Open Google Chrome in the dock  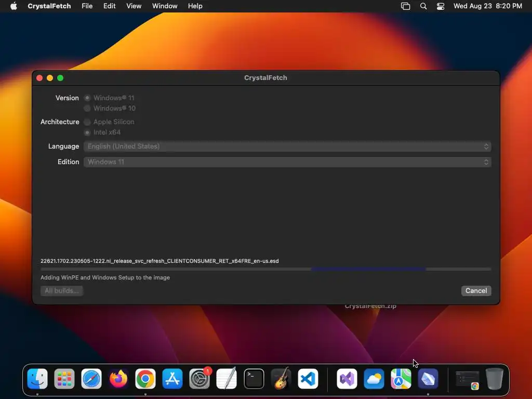click(x=145, y=379)
